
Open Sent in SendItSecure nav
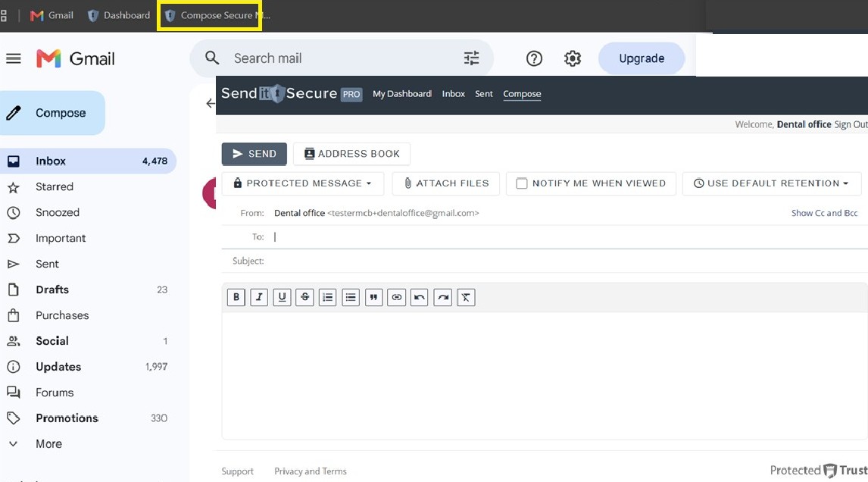[484, 94]
